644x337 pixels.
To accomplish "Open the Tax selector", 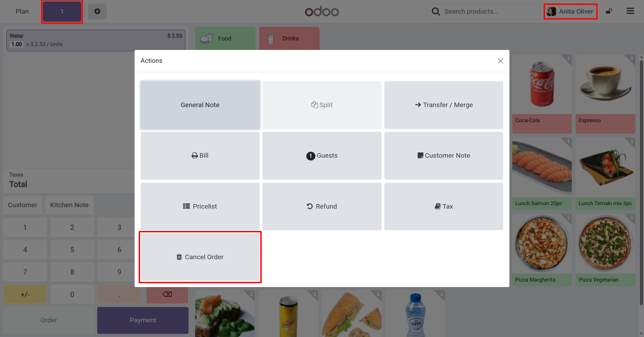I will (444, 207).
